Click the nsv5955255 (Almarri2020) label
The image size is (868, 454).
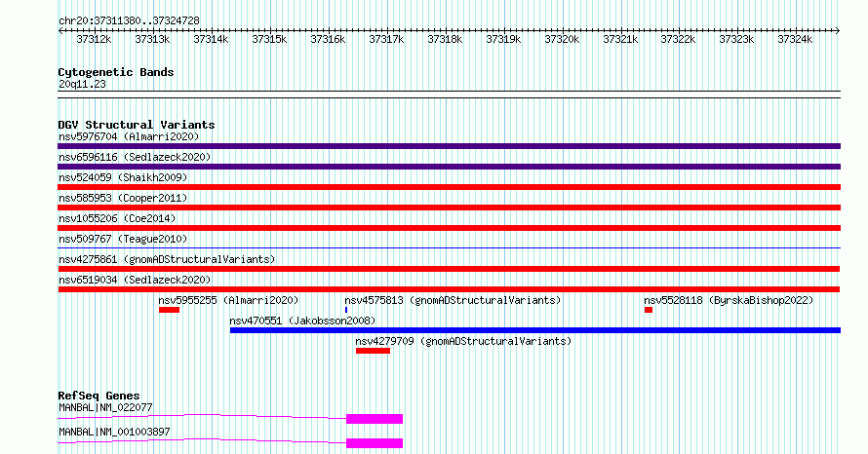pos(228,300)
